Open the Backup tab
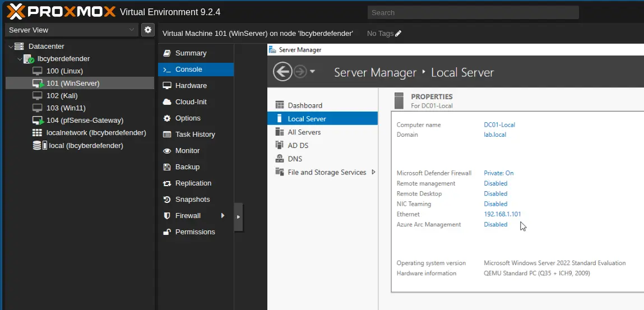The height and width of the screenshot is (310, 644). tap(196, 166)
